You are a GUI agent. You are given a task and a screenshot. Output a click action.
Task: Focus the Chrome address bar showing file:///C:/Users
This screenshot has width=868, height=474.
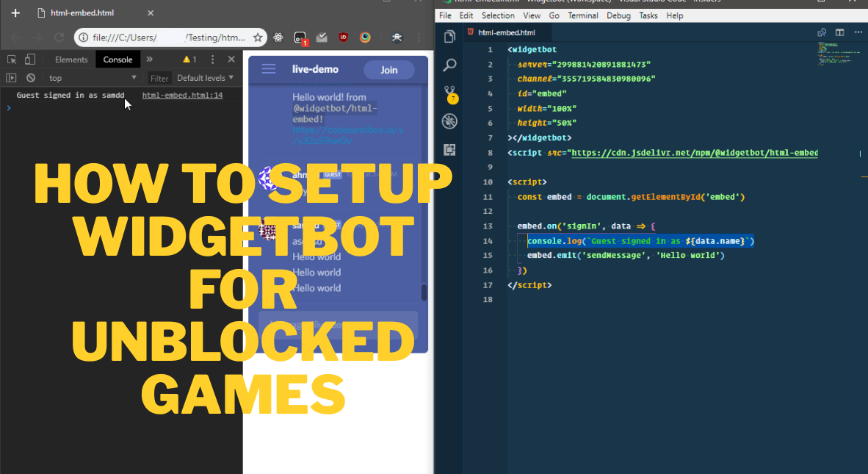tap(170, 37)
